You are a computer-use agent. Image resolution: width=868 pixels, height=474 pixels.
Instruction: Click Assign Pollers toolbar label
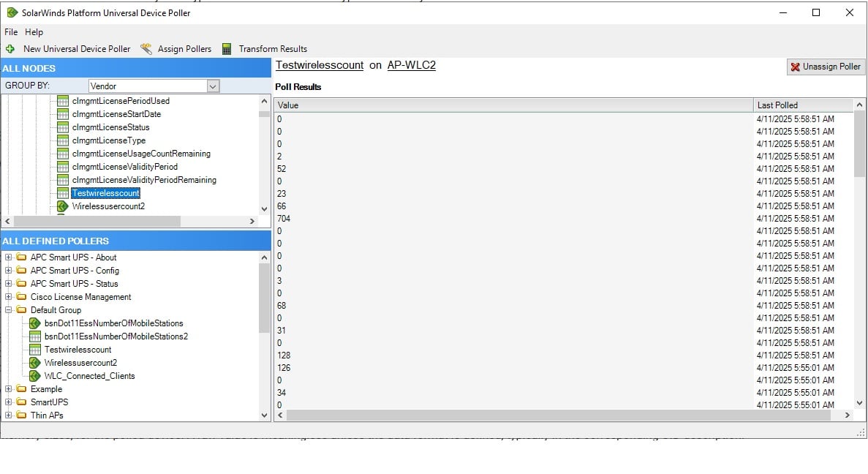[184, 49]
